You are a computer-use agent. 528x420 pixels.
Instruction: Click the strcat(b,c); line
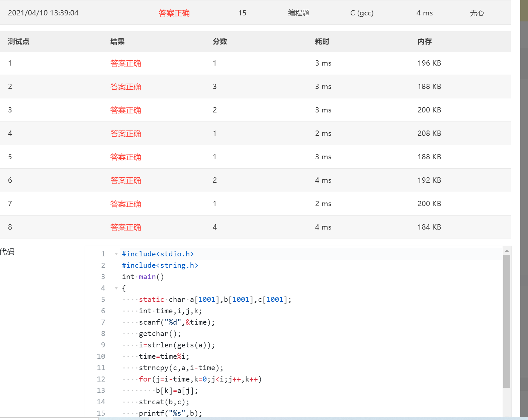[164, 402]
